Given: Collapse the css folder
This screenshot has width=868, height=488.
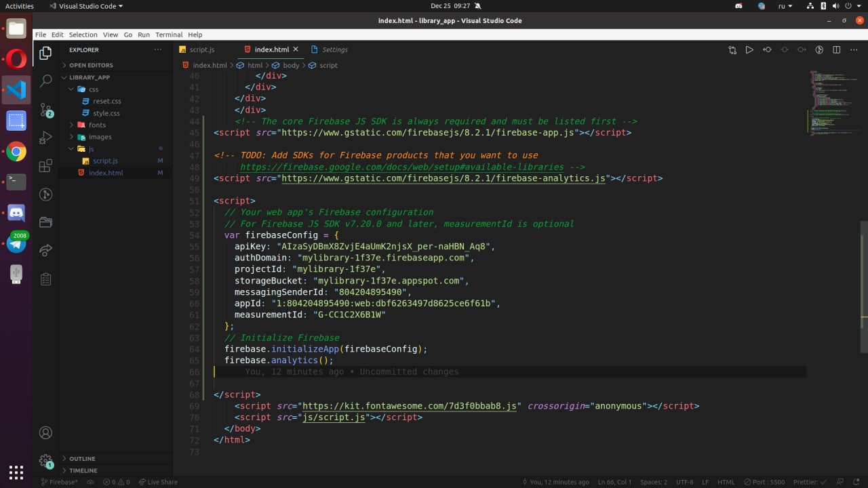Looking at the screenshot, I should (x=115, y=89).
